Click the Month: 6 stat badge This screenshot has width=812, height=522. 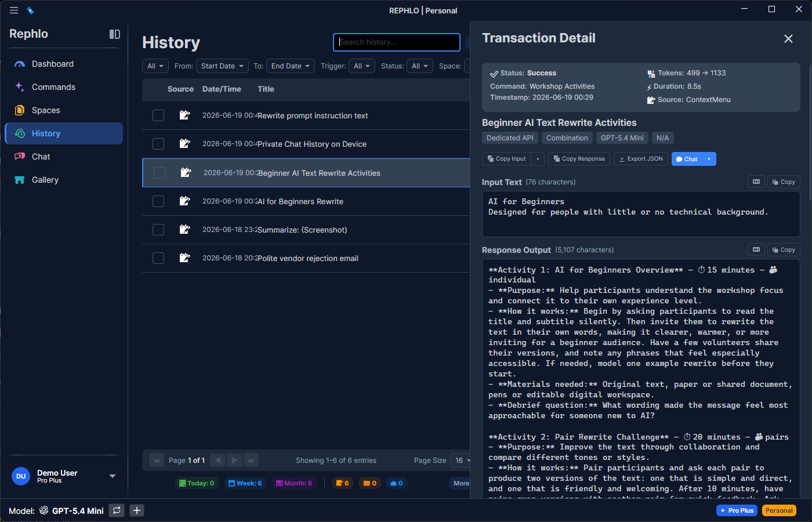(293, 483)
